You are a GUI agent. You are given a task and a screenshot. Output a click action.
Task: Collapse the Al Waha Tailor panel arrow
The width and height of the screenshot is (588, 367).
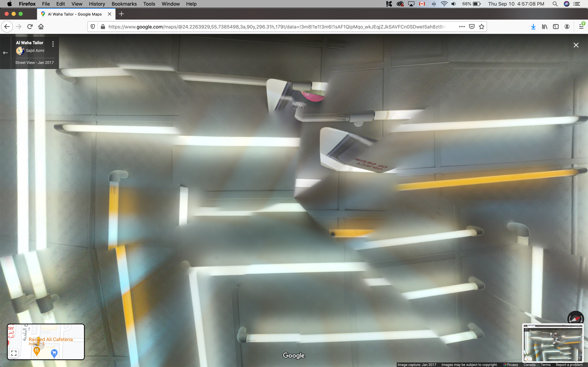point(5,53)
